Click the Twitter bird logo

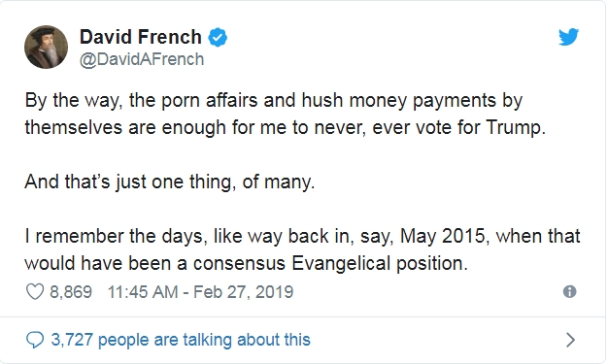[568, 37]
